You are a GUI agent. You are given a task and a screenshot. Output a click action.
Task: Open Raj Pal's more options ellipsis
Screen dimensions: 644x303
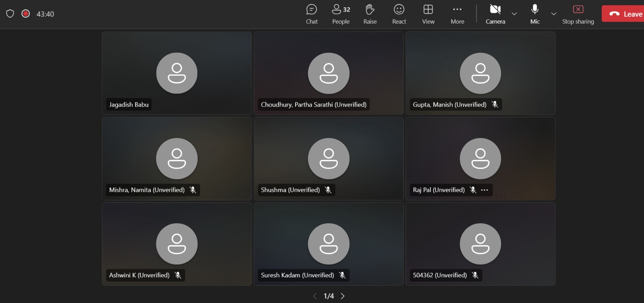485,190
